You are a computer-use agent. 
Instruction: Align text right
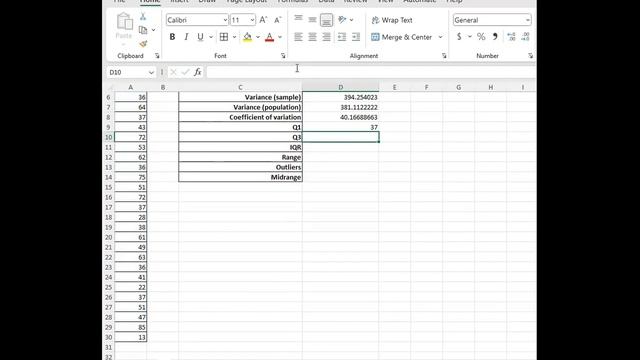(326, 37)
